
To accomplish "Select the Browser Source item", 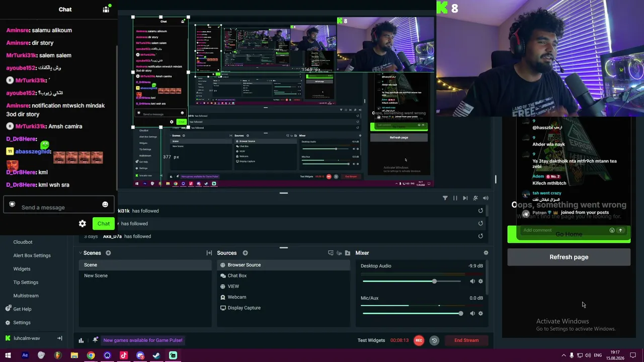I will 284,265.
